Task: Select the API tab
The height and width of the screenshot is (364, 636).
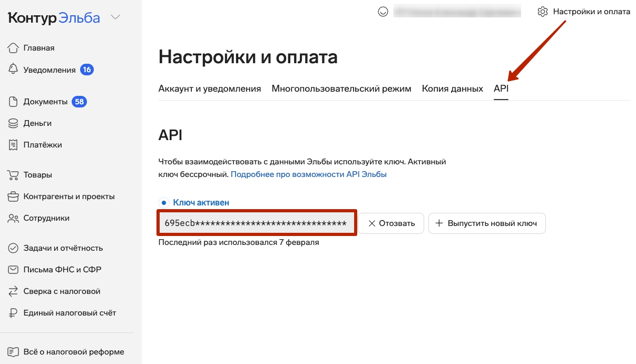Action: pyautogui.click(x=501, y=88)
